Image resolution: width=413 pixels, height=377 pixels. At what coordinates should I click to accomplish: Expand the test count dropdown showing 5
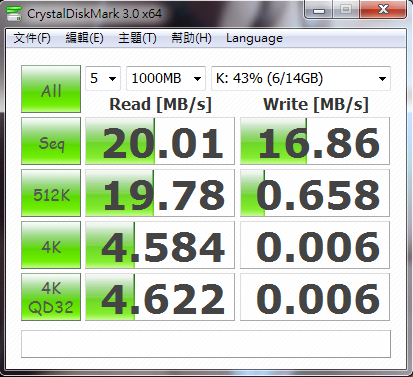103,79
